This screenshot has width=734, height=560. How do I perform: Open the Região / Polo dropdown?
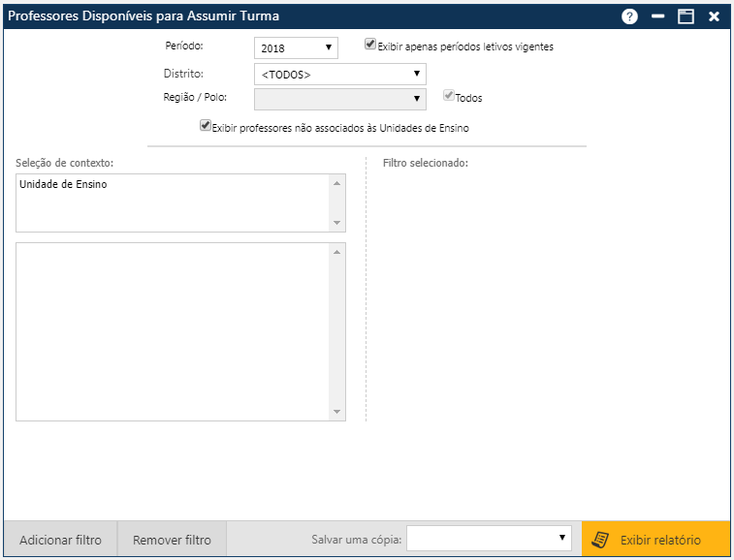(337, 99)
